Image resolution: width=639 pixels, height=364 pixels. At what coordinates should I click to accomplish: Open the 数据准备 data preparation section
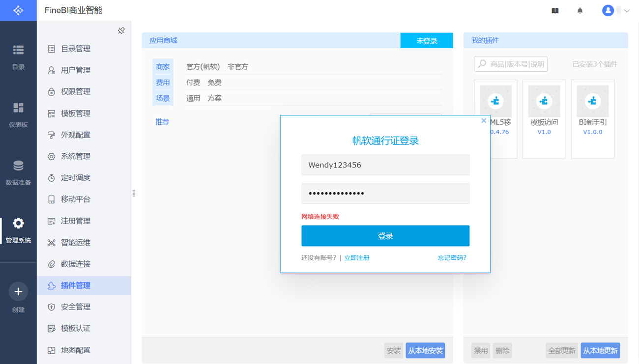[x=18, y=173]
